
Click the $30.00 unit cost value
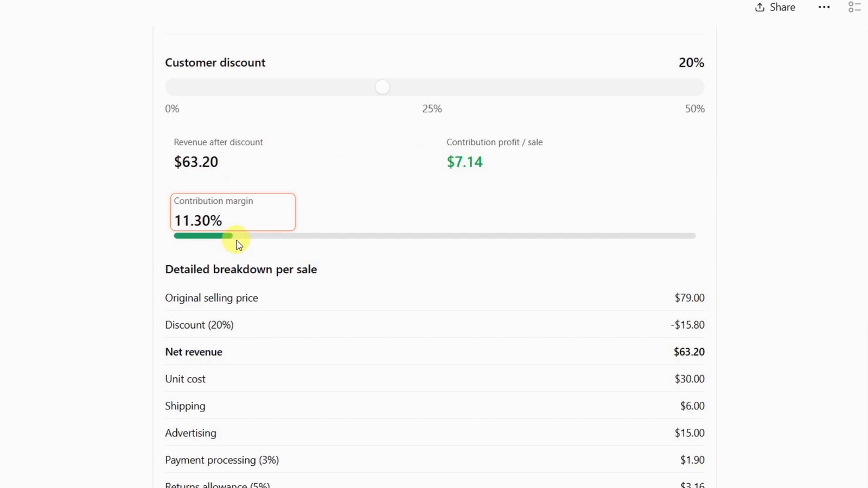pos(690,379)
